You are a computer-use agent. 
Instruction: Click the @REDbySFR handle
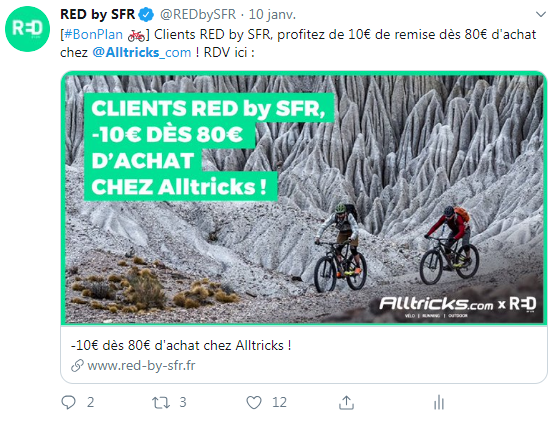(x=198, y=15)
